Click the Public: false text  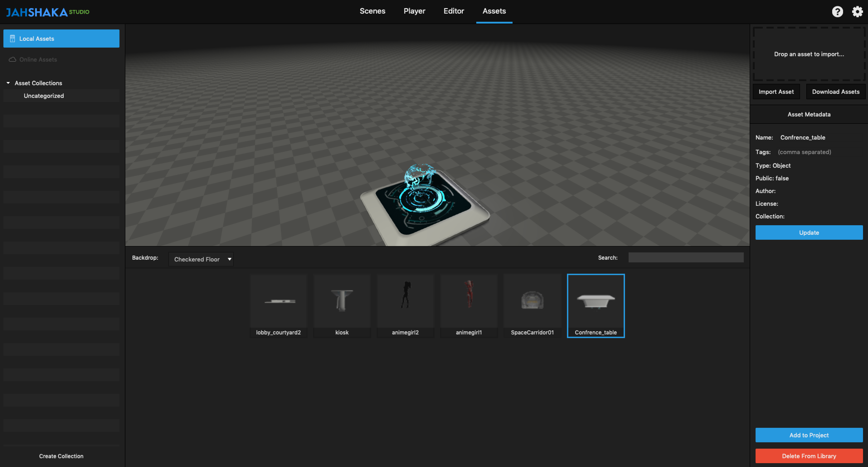coord(772,179)
